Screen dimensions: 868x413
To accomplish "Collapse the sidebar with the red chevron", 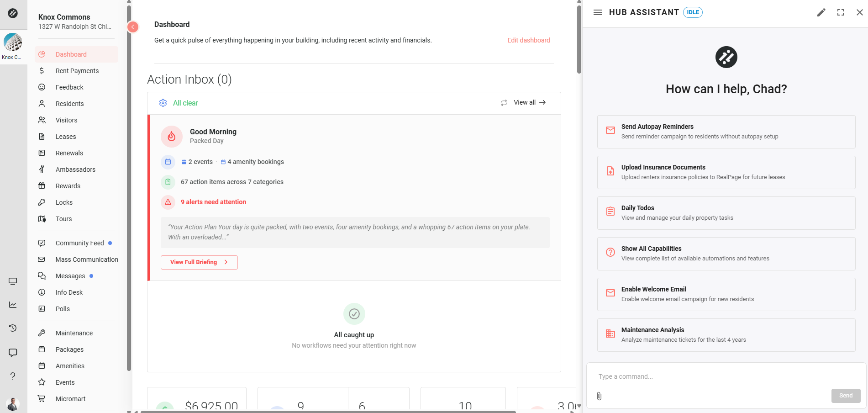I will tap(133, 27).
